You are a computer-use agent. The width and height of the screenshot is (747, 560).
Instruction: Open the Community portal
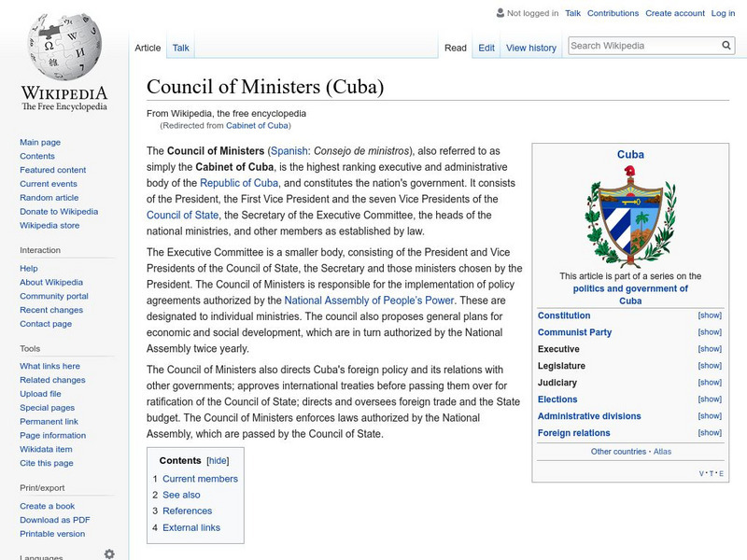tap(54, 296)
